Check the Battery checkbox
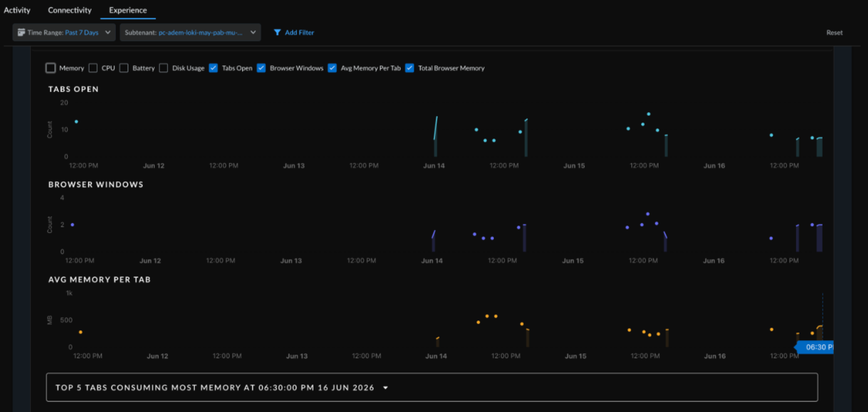Viewport: 868px width, 412px height. (x=124, y=68)
